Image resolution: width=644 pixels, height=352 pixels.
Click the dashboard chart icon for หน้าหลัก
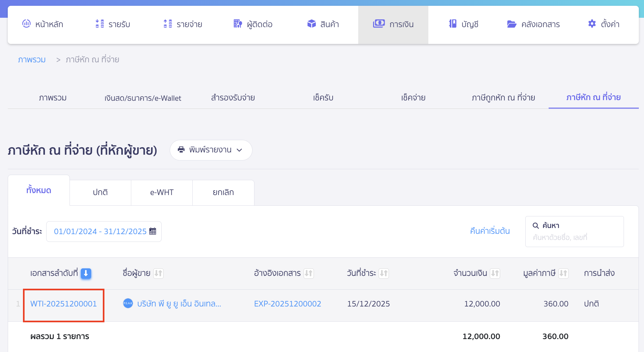pyautogui.click(x=26, y=24)
